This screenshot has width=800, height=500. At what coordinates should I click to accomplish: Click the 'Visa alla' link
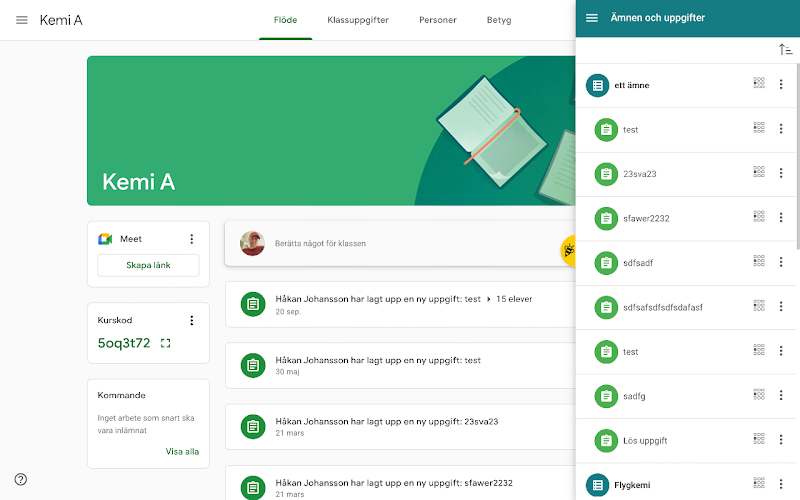pyautogui.click(x=182, y=452)
